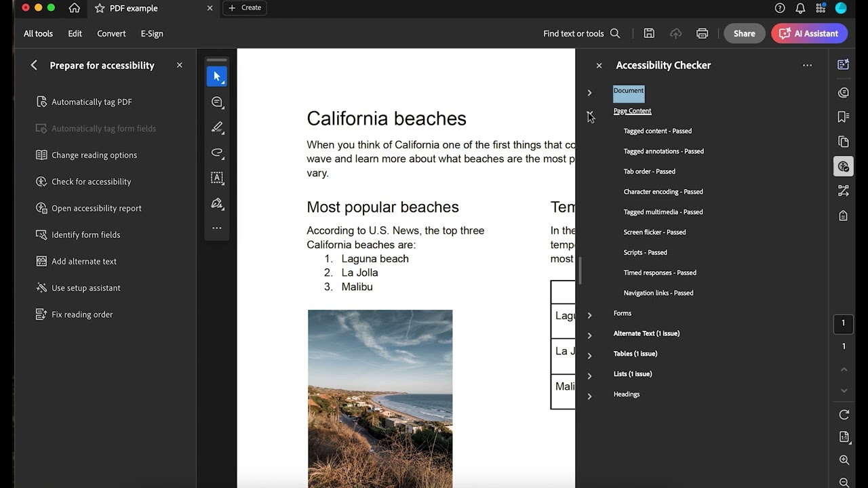This screenshot has width=868, height=488.
Task: Click the cloud upload icon
Action: coord(675,33)
